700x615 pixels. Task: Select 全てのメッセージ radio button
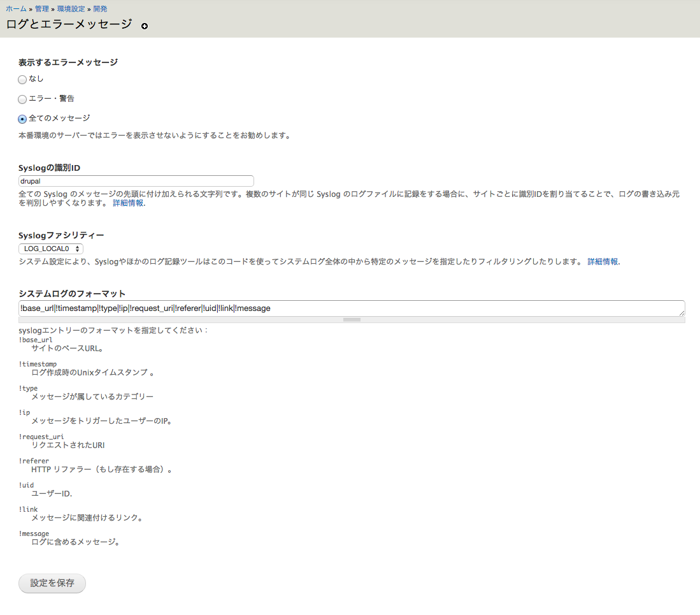point(22,119)
